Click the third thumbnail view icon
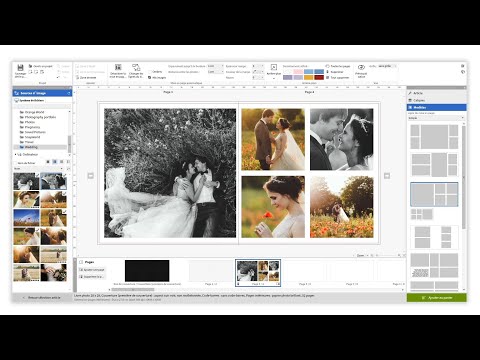Viewport: 480px width, 360px height. click(x=62, y=162)
